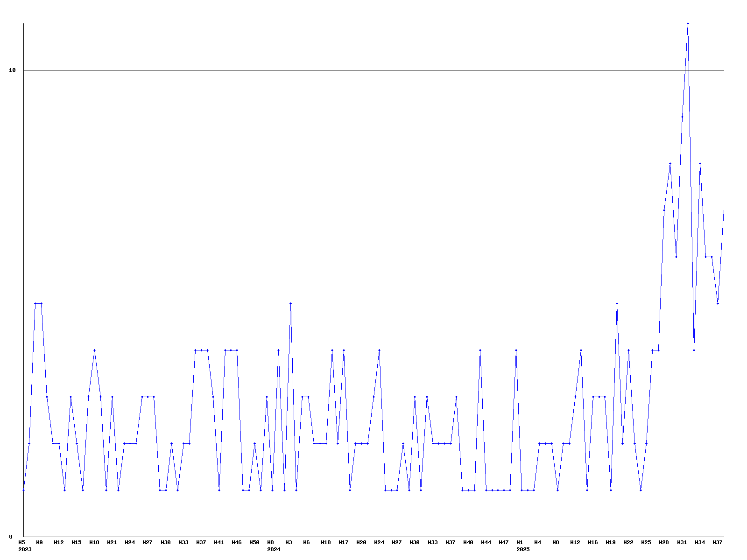Select the W41 x-axis tick label

pos(219,543)
